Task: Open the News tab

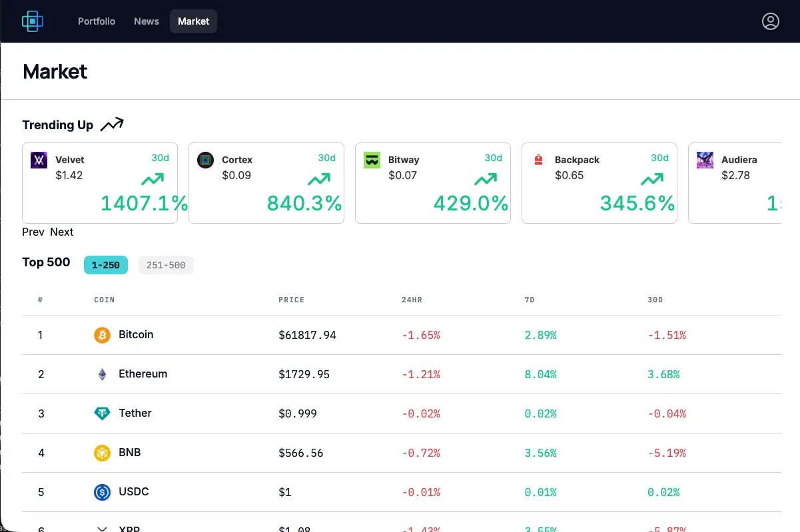Action: [x=147, y=21]
